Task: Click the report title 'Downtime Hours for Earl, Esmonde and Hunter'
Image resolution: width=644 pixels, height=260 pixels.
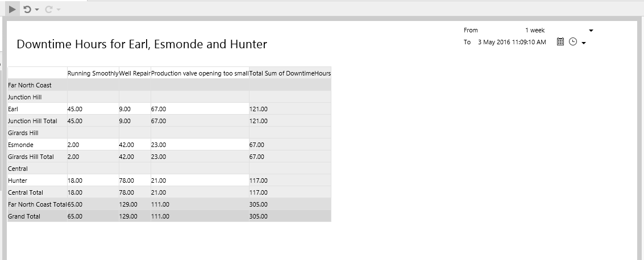Action: coord(142,44)
